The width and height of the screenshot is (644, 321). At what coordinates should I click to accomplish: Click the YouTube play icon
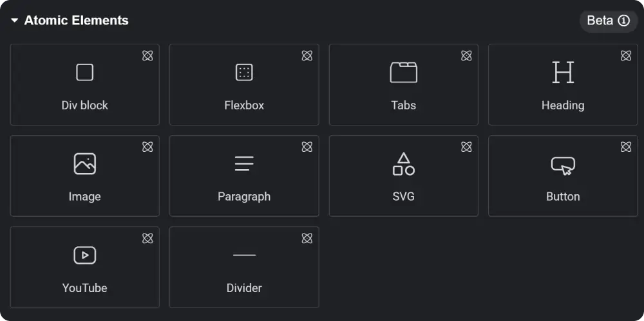84,255
